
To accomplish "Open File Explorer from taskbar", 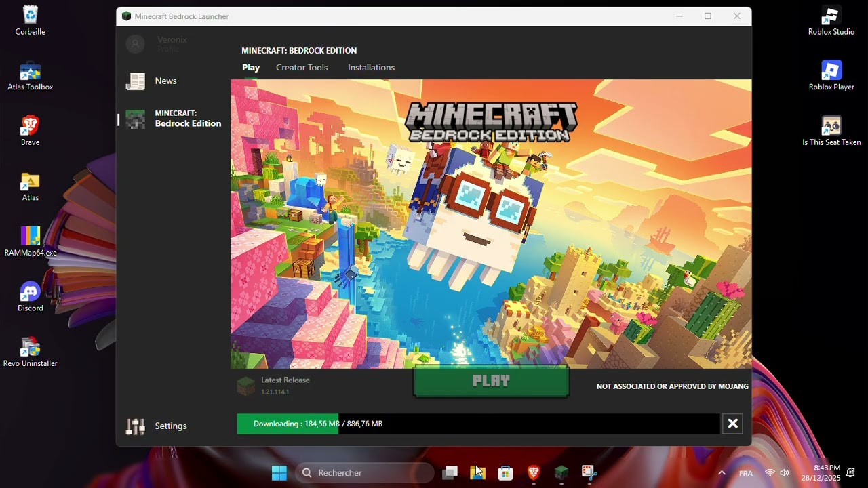I will click(477, 473).
